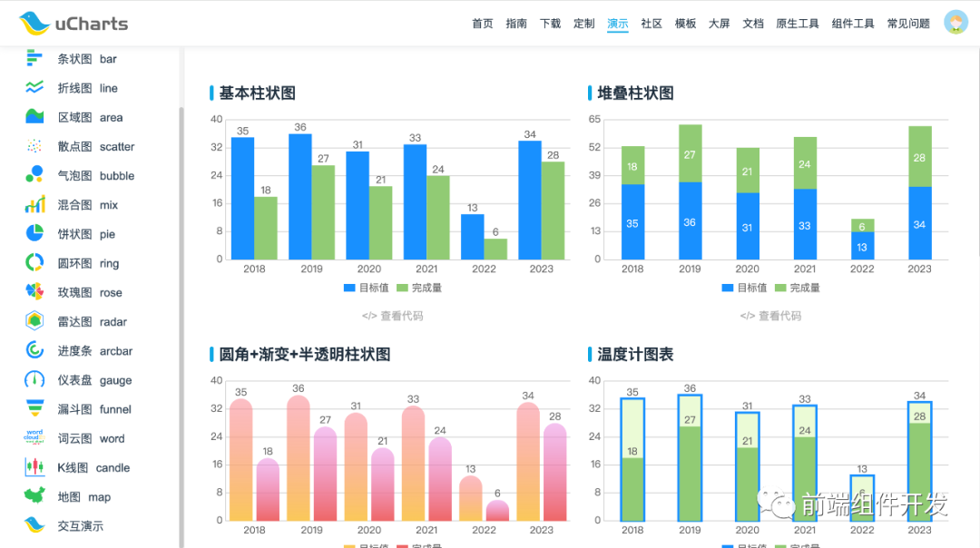Click the uCharts bird logo
The image size is (980, 548).
[34, 23]
